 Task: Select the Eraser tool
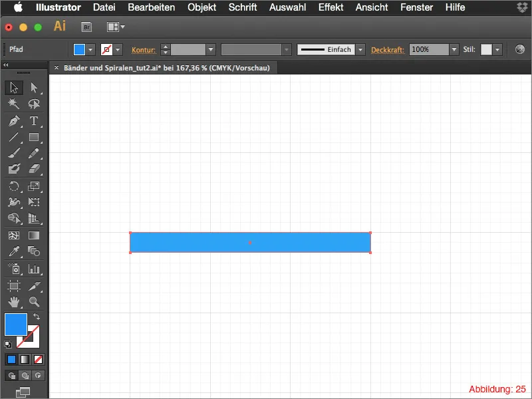pyautogui.click(x=34, y=169)
